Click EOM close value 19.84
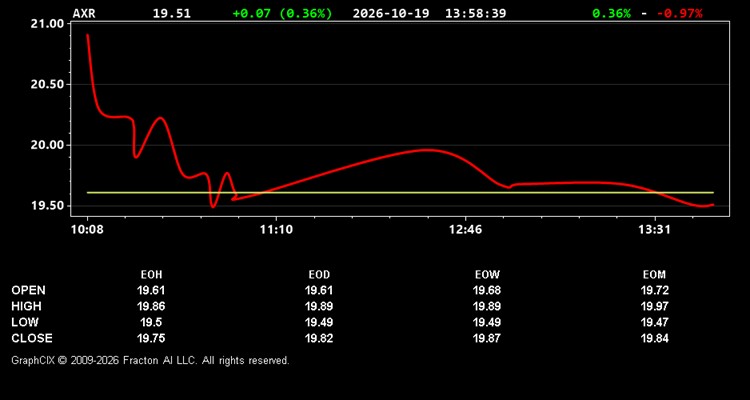This screenshot has height=400, width=750. point(654,338)
